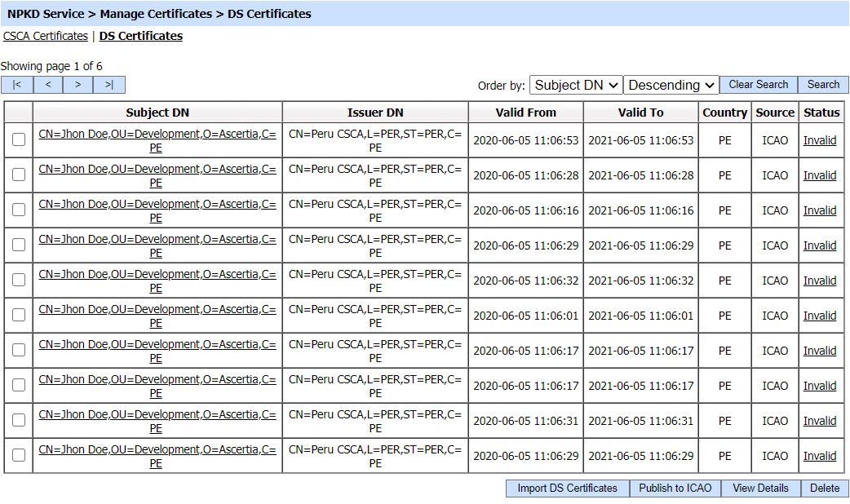Click the View Details button
850x504 pixels.
pyautogui.click(x=760, y=488)
